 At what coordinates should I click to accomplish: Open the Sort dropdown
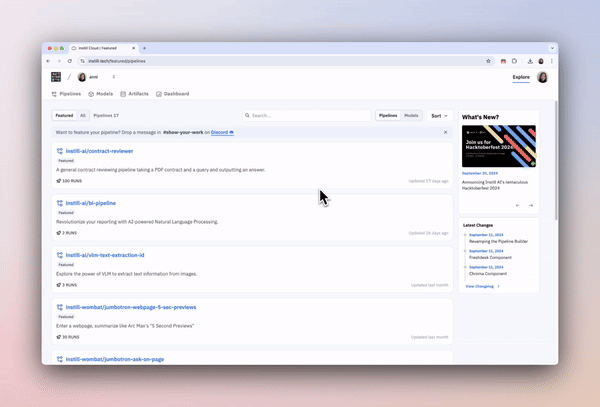[439, 116]
